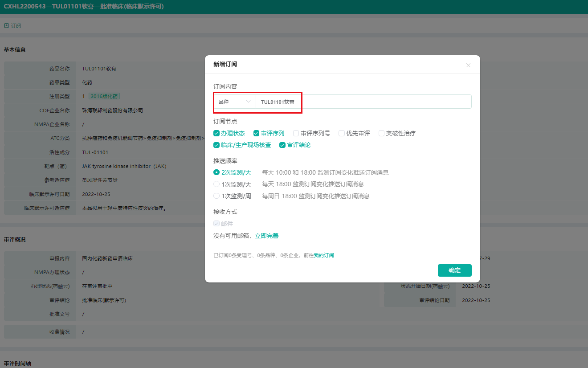This screenshot has height=368, width=588.
Task: Go to 我的订阅 link
Action: click(324, 256)
